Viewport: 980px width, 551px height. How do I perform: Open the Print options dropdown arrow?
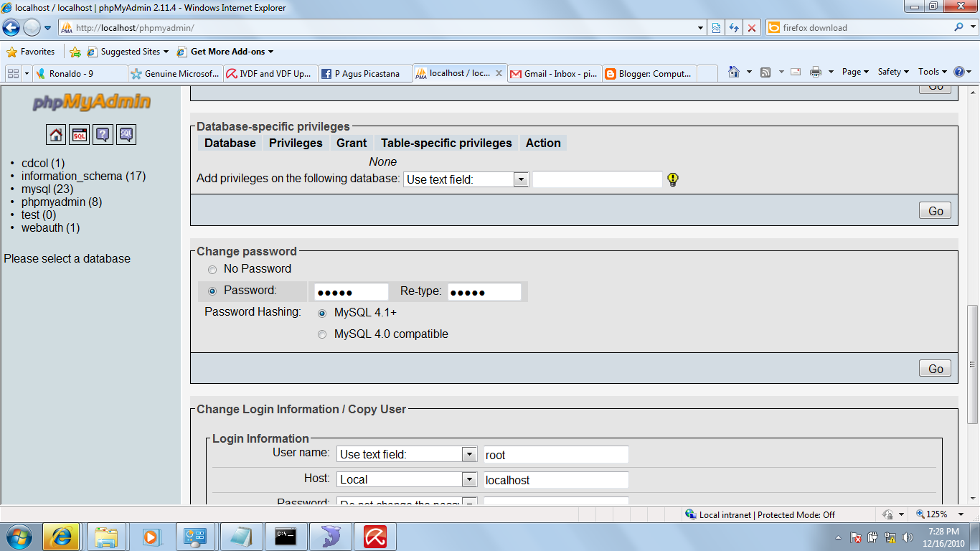(x=831, y=72)
